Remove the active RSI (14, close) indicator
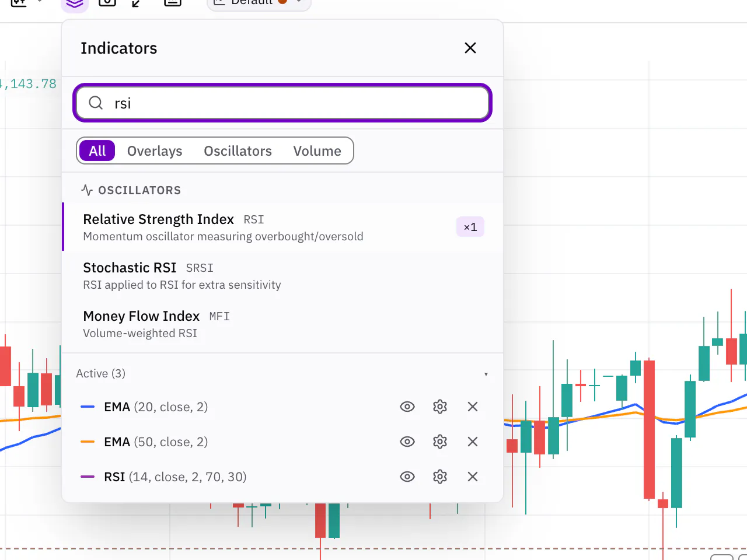The height and width of the screenshot is (560, 747). (x=473, y=477)
